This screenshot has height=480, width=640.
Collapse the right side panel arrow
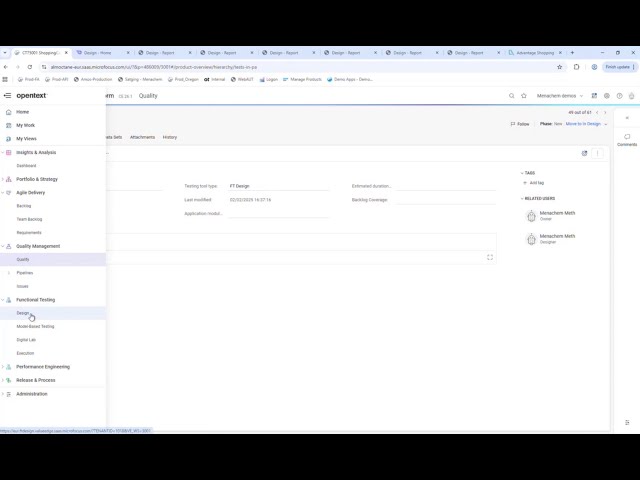[627, 118]
